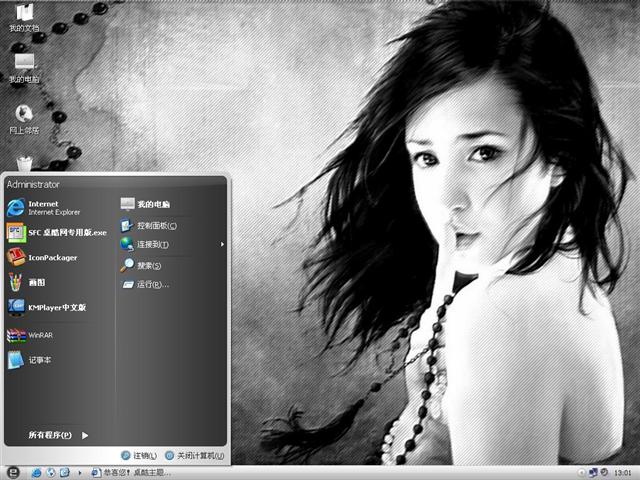Open the 运行(R)... Run dialog
The width and height of the screenshot is (640, 480).
point(150,284)
